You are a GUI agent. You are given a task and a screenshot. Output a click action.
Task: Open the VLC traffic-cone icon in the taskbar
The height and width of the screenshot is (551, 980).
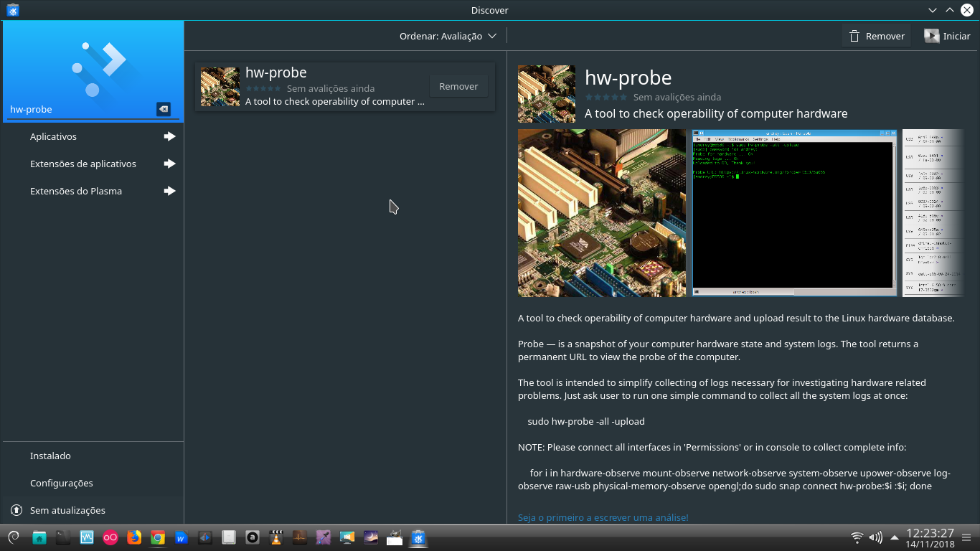(276, 537)
